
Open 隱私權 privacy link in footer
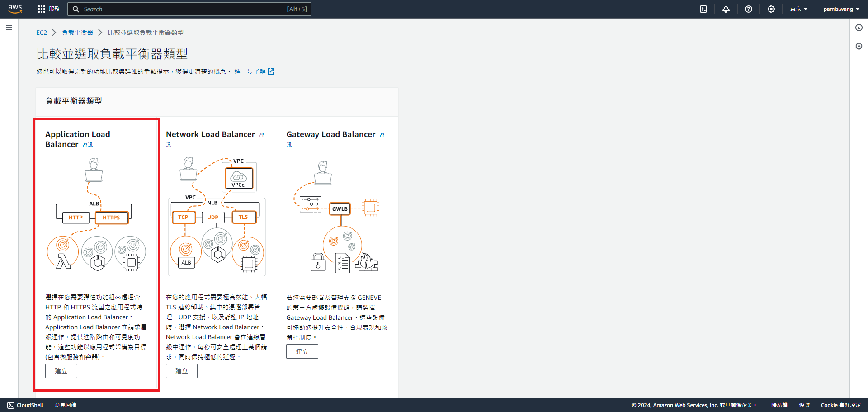779,405
